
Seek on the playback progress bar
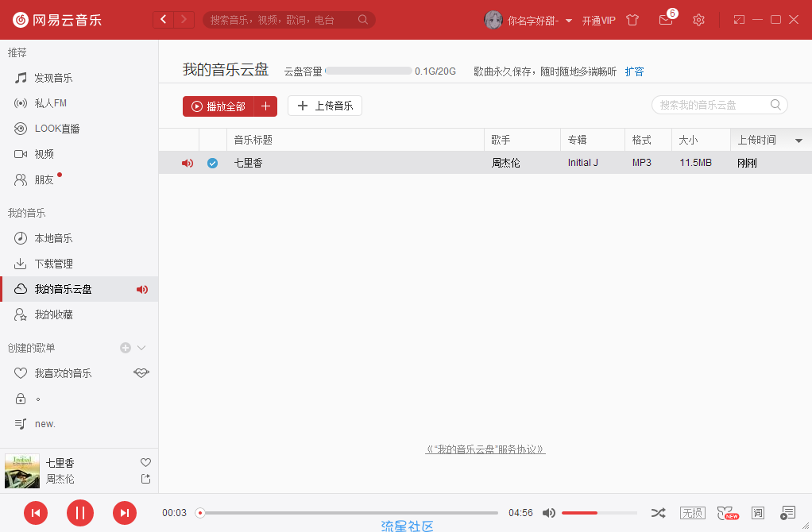tap(346, 513)
